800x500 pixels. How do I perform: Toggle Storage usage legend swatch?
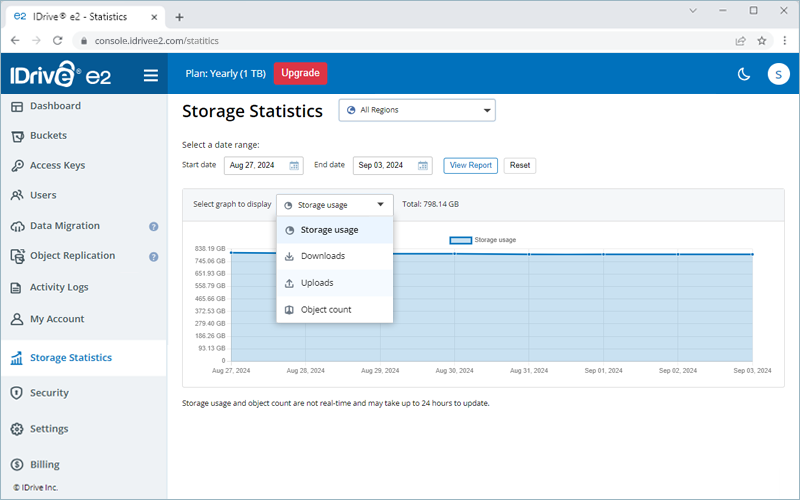460,240
